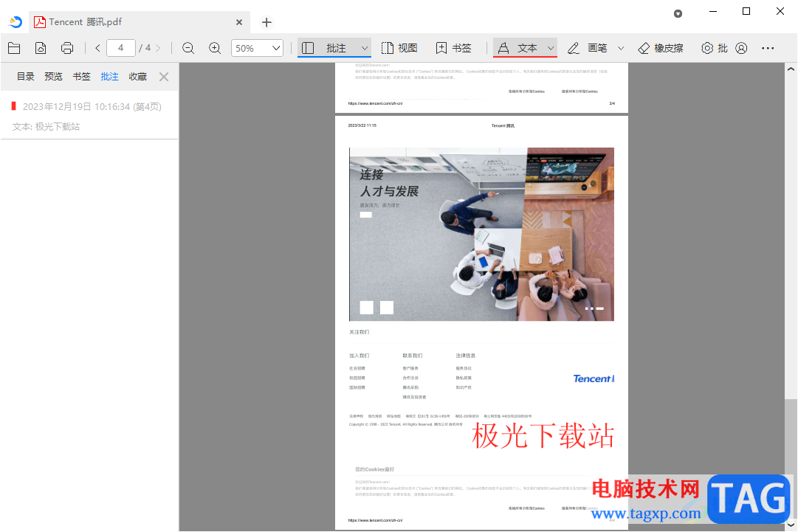Go to the next page arrow
798x532 pixels.
158,48
